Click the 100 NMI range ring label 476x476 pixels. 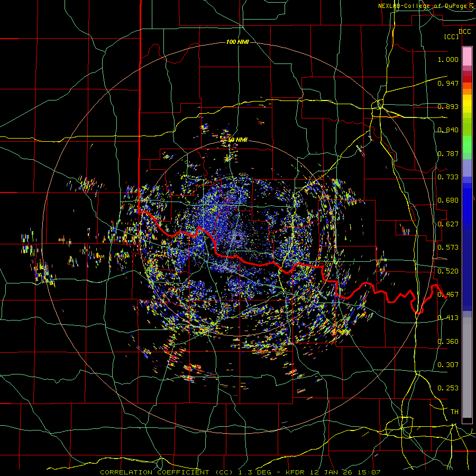point(237,42)
